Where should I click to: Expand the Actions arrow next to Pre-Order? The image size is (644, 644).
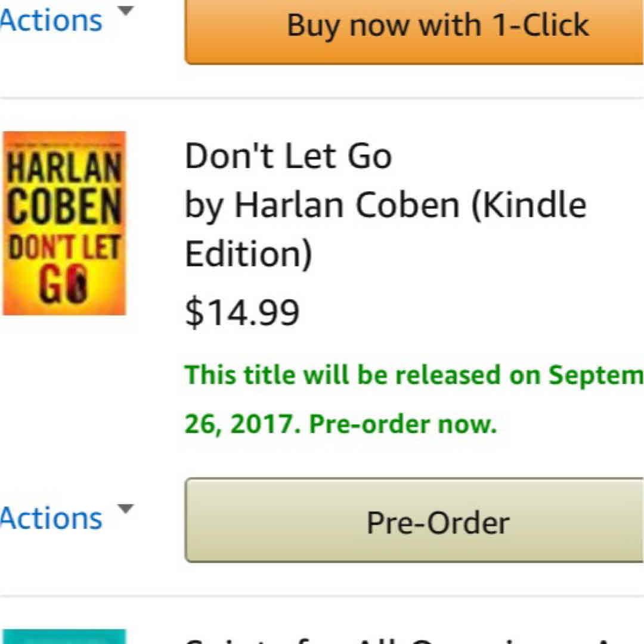(x=125, y=509)
